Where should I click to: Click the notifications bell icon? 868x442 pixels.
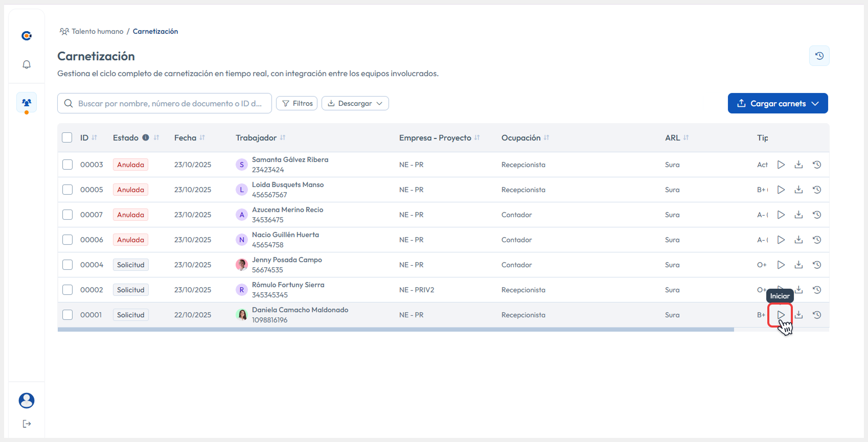[x=27, y=64]
